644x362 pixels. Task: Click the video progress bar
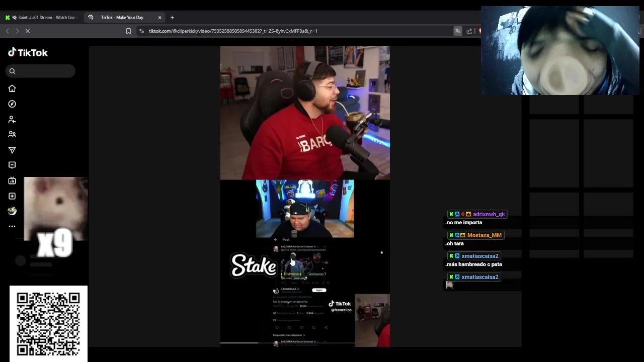tap(305, 343)
